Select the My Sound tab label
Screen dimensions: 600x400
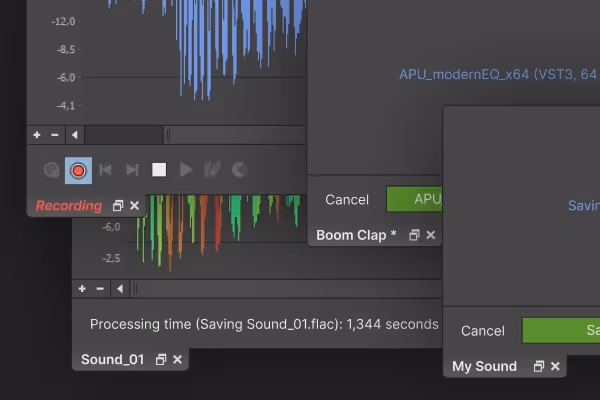coord(484,366)
